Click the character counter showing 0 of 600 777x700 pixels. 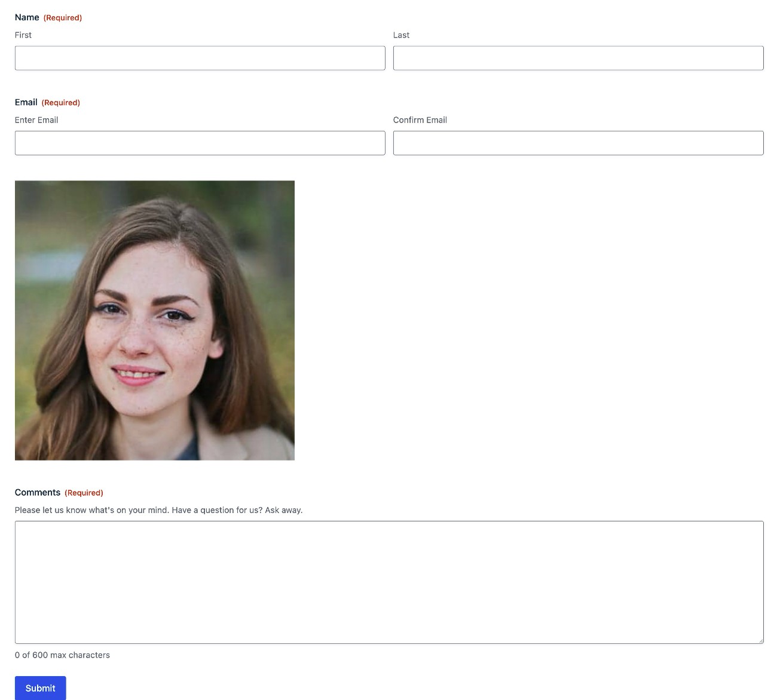point(62,655)
